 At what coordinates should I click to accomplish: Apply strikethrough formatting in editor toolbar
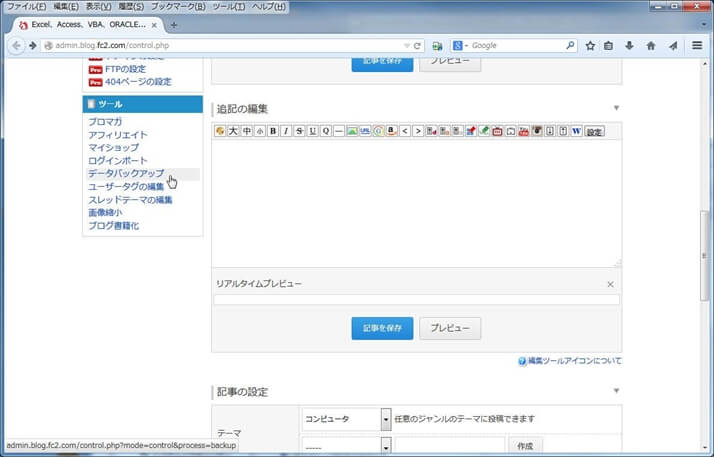[299, 131]
